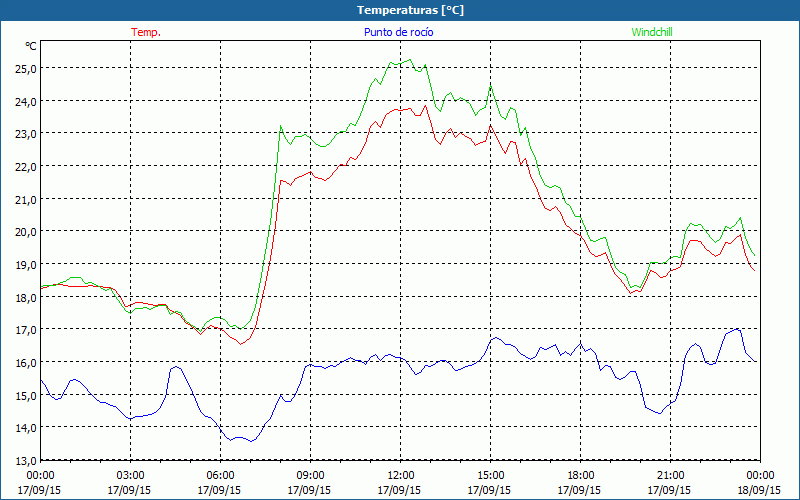
Task: Click the 09:00 time axis label
Action: coord(310,476)
